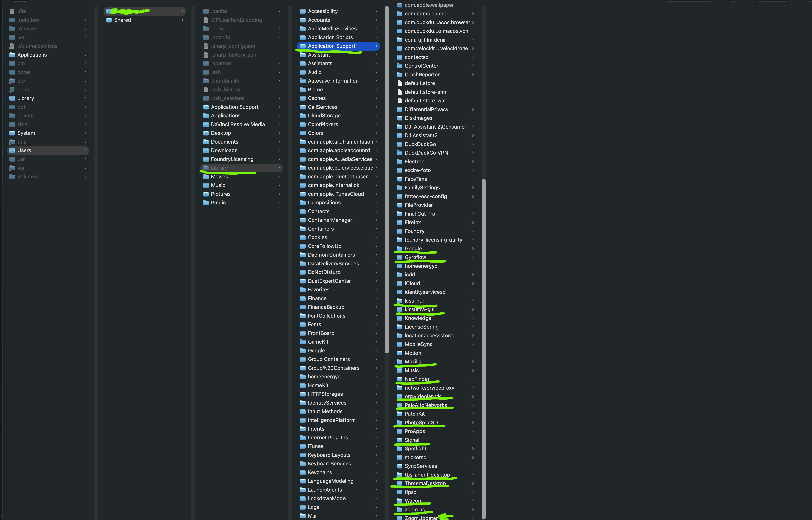This screenshot has width=812, height=520.
Task: Select the zoom.us folder
Action: [x=414, y=510]
